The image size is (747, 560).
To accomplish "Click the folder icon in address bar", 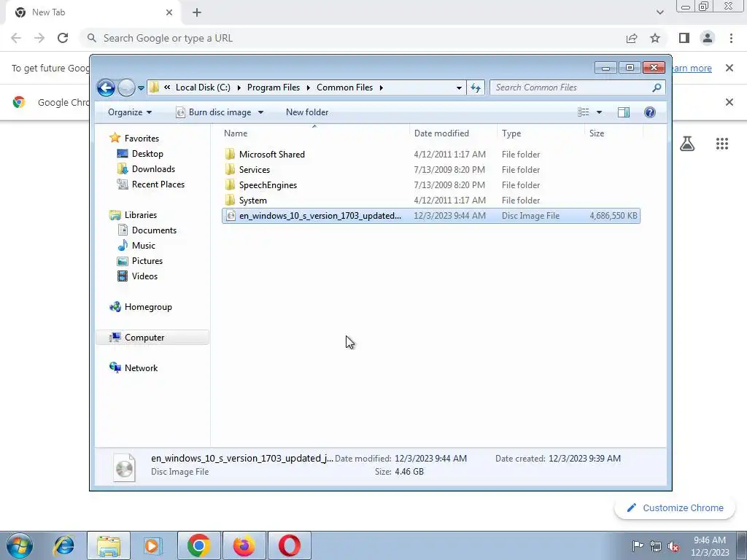I will pos(154,87).
